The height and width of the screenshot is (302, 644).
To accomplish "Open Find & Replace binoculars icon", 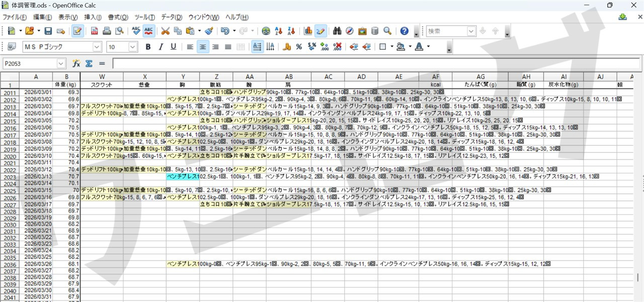I will click(337, 31).
